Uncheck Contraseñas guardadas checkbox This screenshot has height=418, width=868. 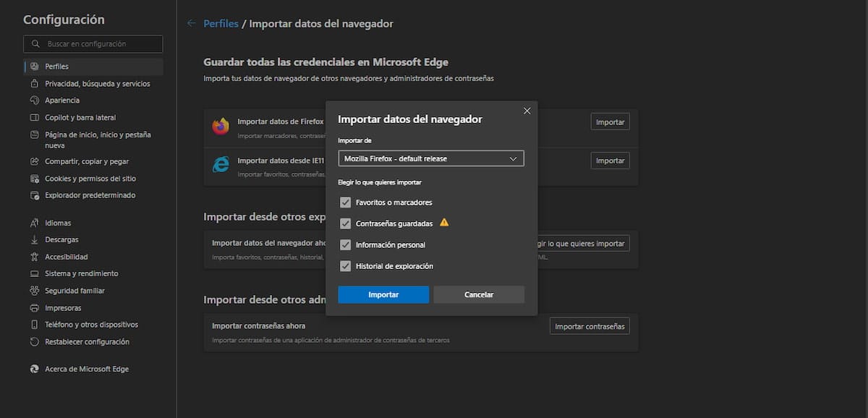click(345, 223)
